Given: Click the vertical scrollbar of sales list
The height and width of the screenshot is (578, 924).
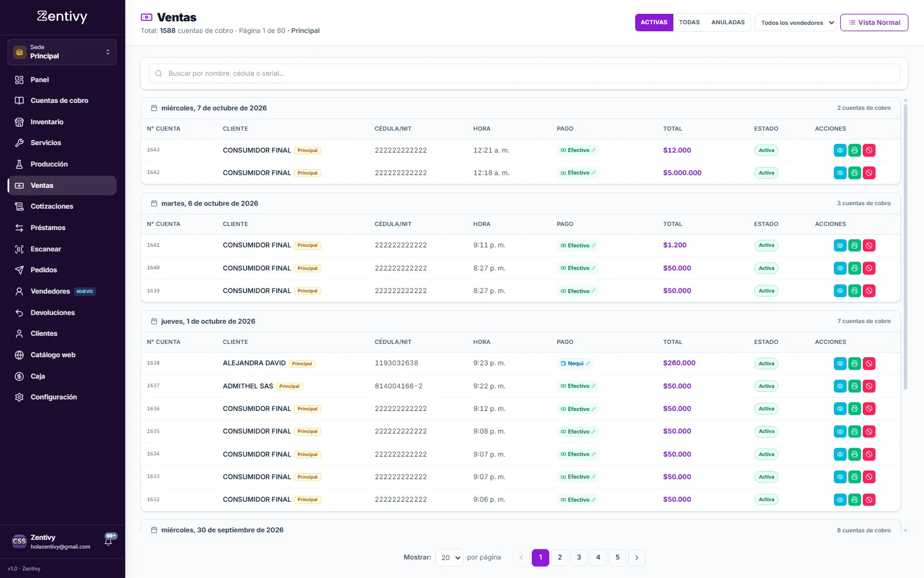Looking at the screenshot, I should [905, 247].
